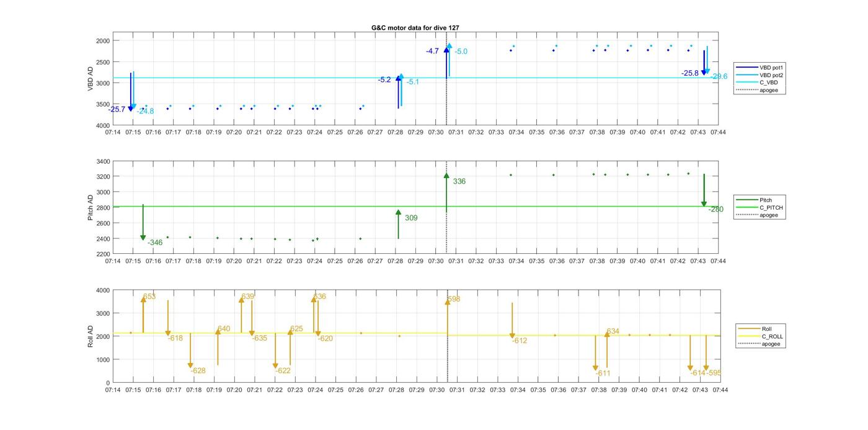Click the '653' roll data label
This screenshot has height=430, width=868.
149,297
